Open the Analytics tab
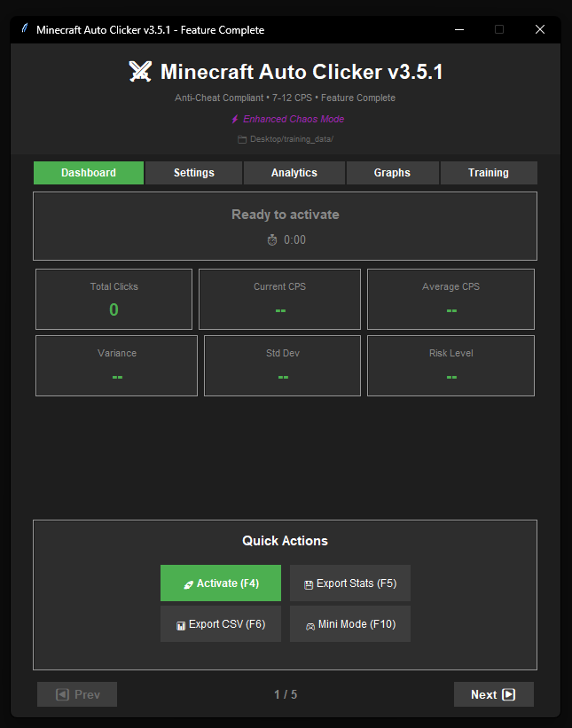This screenshot has width=572, height=728. [294, 173]
